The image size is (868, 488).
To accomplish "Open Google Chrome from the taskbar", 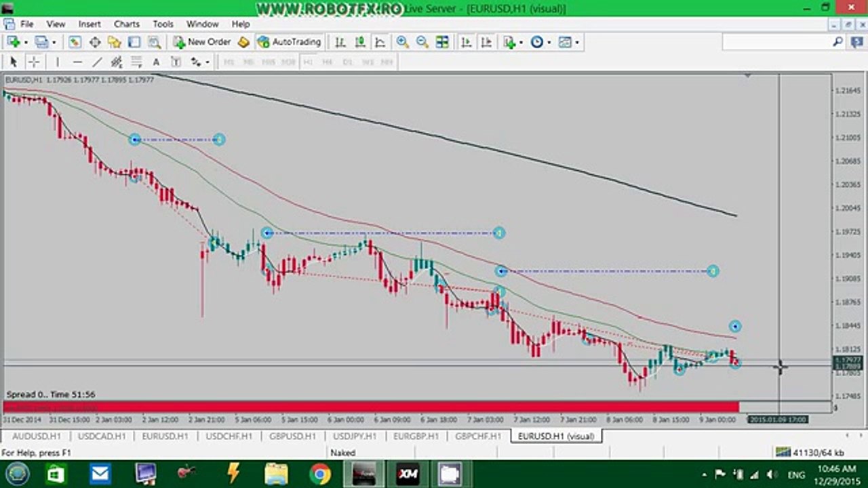I will point(320,474).
